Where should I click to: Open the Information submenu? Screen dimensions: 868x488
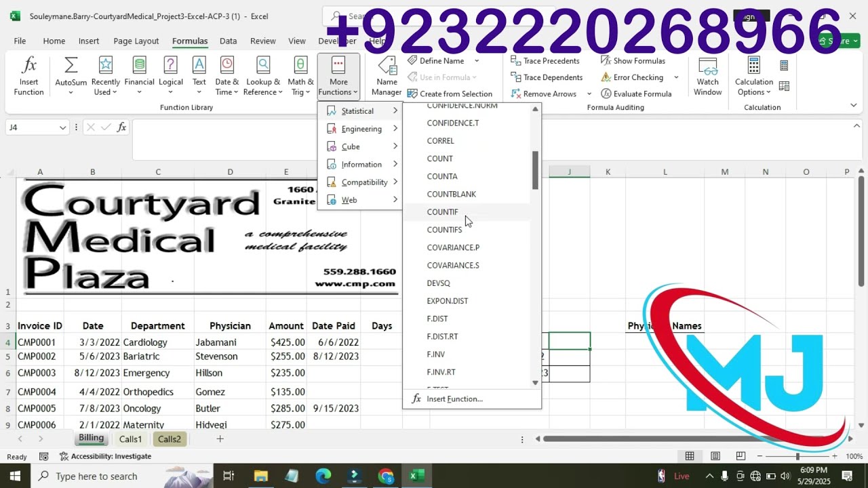click(360, 164)
